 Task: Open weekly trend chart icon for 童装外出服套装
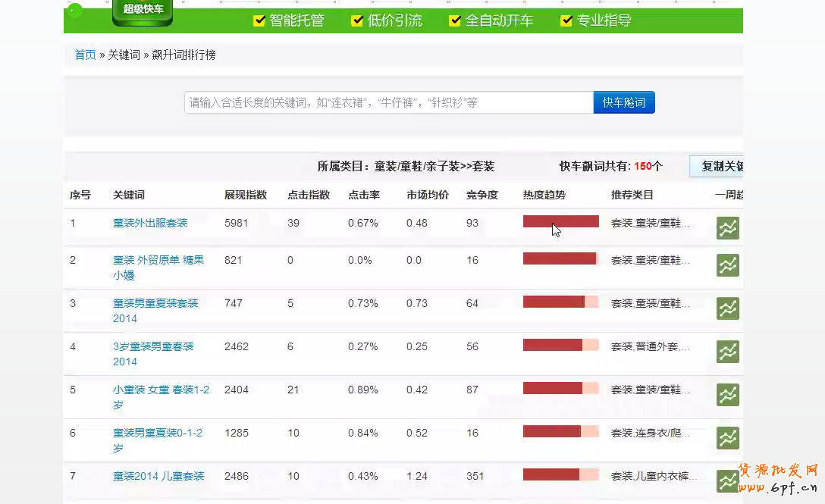coord(727,228)
